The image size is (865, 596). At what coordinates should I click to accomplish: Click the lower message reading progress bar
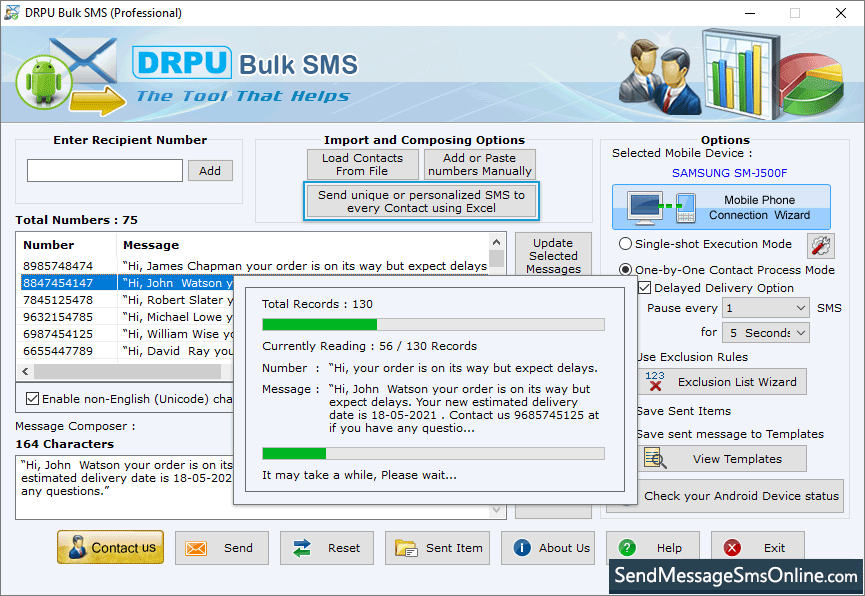point(433,454)
